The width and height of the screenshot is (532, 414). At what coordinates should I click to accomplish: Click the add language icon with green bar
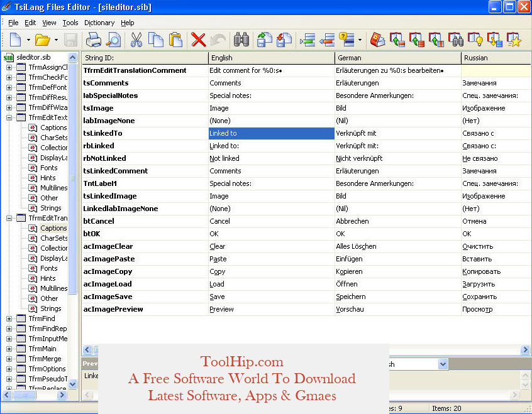point(308,40)
